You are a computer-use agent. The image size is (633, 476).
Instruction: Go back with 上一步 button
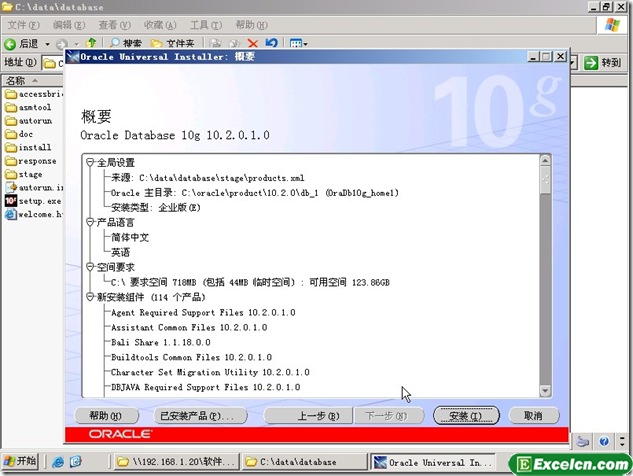click(308, 415)
